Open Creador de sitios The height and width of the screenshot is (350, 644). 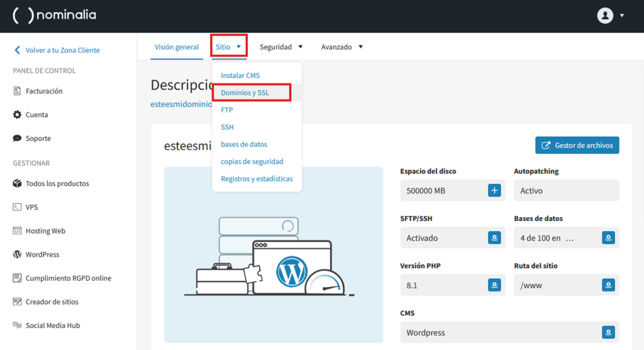[x=52, y=302]
